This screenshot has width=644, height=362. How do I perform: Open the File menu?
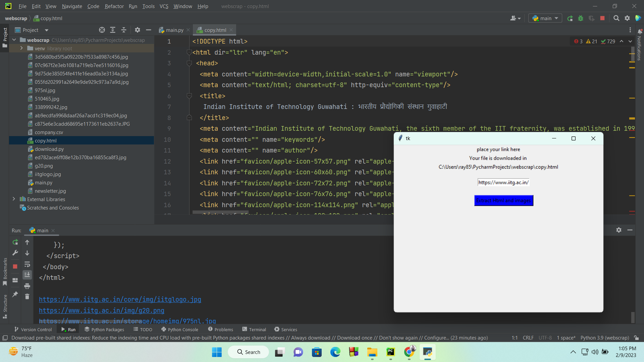(x=22, y=6)
